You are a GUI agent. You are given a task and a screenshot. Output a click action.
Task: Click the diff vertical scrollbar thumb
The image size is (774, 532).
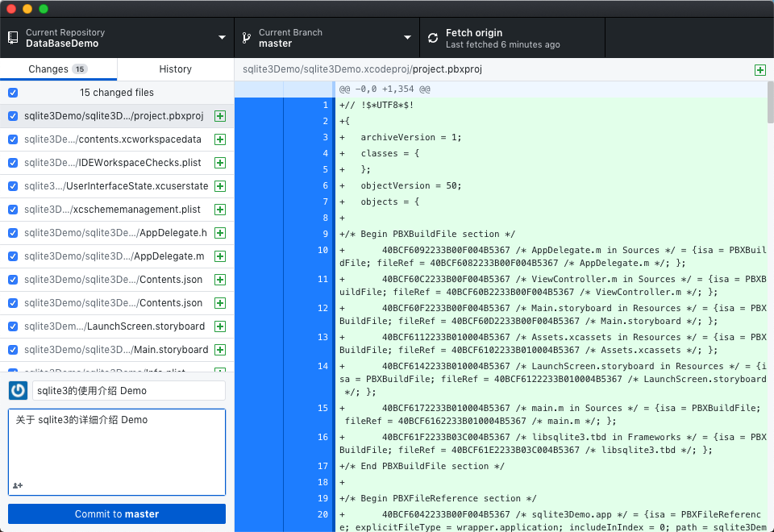click(x=771, y=102)
